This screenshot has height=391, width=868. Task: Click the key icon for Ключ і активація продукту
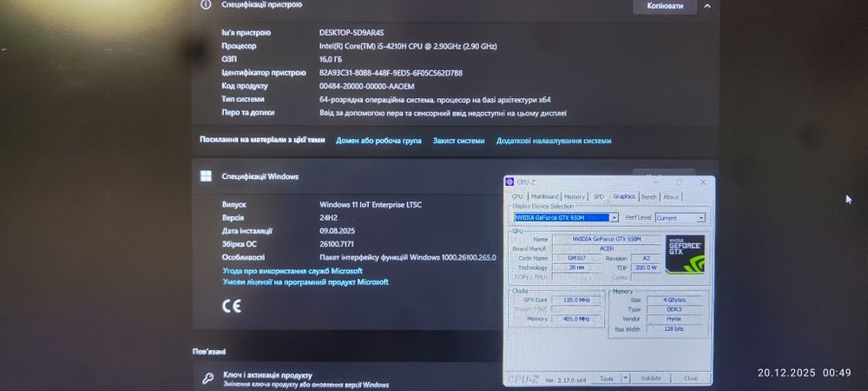207,379
